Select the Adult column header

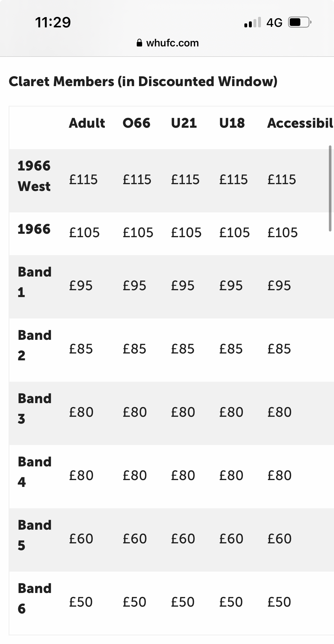click(87, 123)
